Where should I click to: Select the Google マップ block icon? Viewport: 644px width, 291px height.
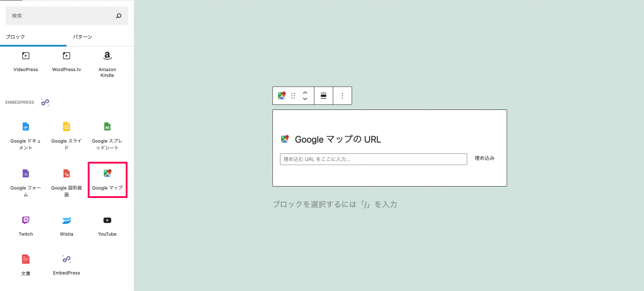point(107,180)
